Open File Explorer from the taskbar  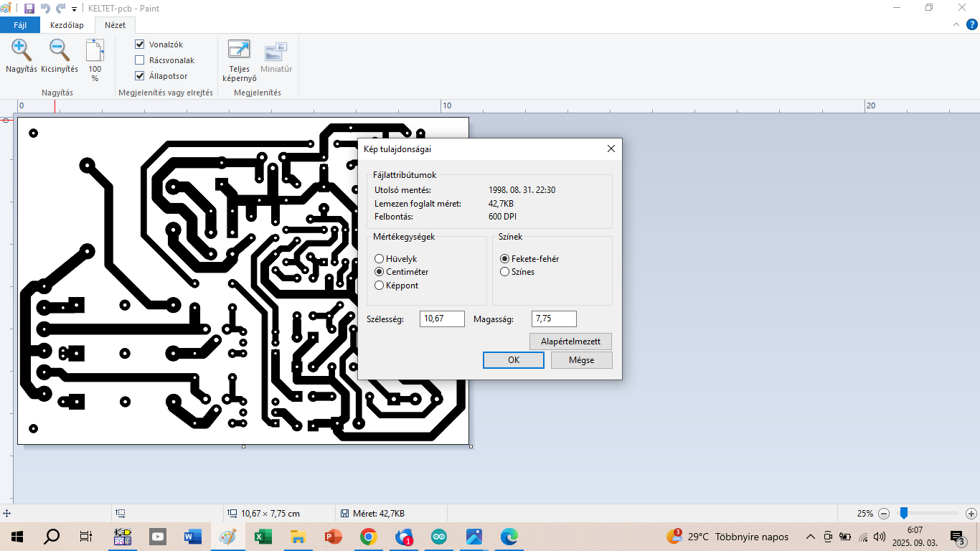pos(298,536)
